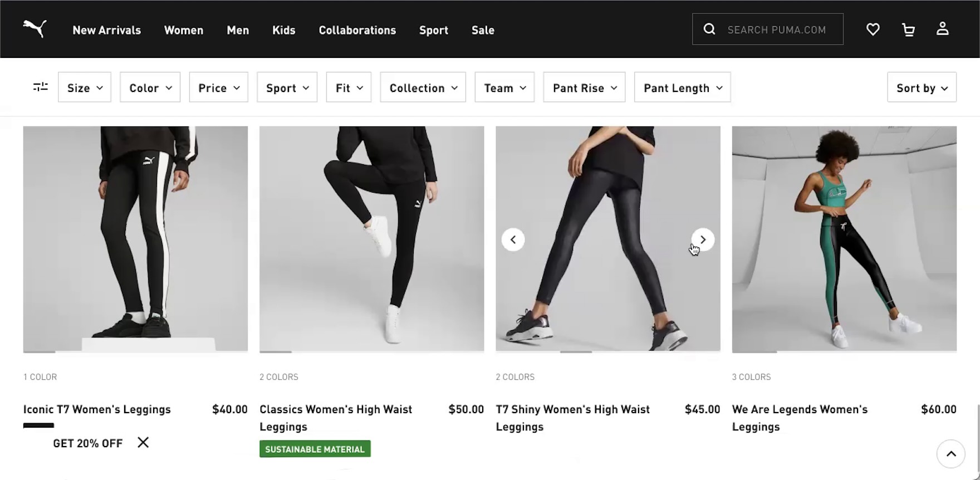Dismiss the Get 20% Off banner
The height and width of the screenshot is (480, 980).
click(143, 443)
